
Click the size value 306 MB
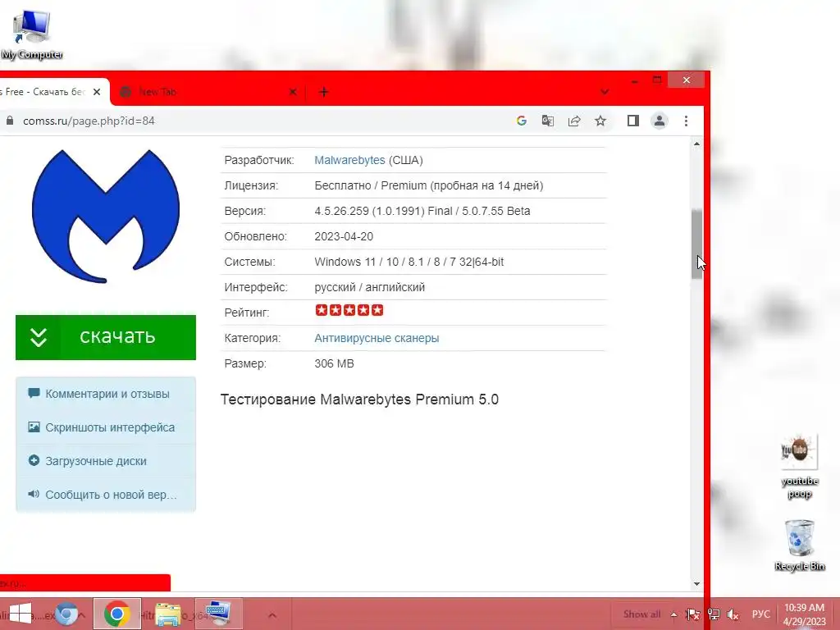coord(335,363)
